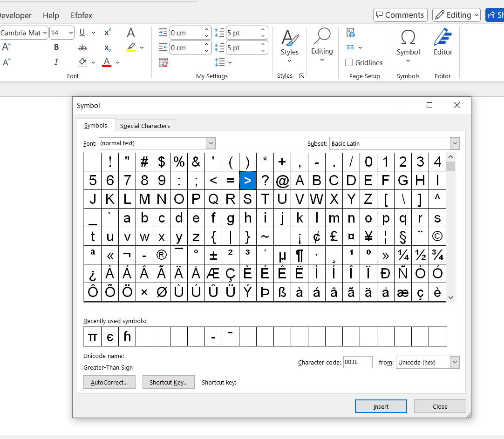Apply red font color
The width and height of the screenshot is (504, 439).
coord(107,62)
